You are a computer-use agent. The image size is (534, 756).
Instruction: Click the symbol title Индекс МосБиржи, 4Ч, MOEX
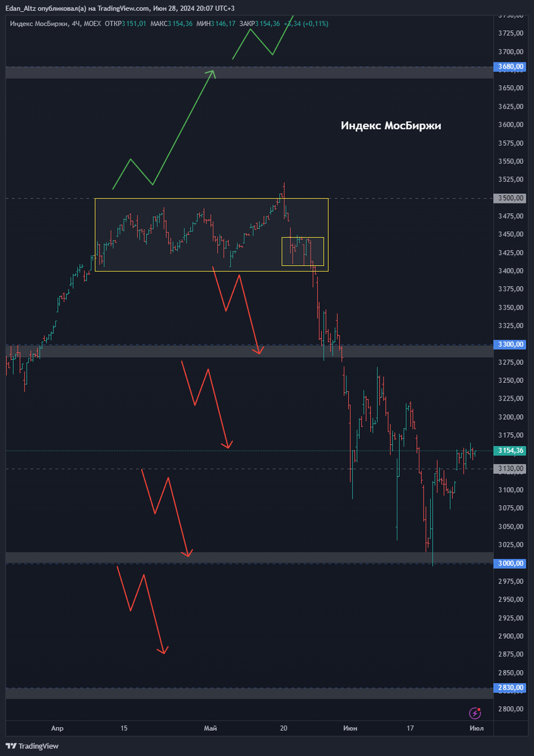[56, 23]
